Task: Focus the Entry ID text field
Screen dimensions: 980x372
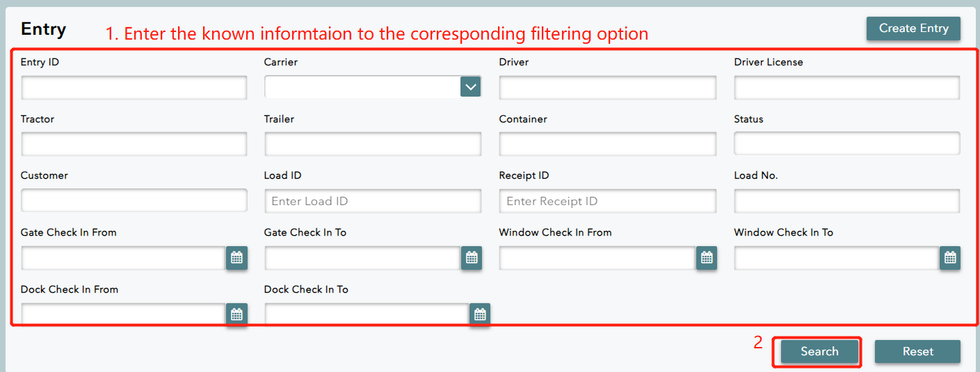Action: point(134,88)
